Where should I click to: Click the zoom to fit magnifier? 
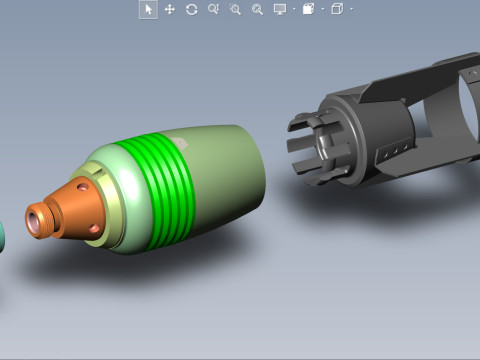(257, 9)
